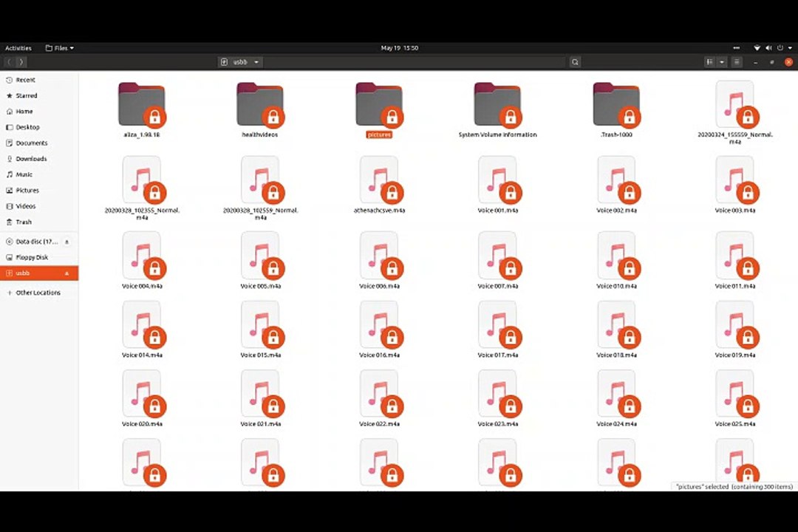The width and height of the screenshot is (798, 532).
Task: Select audio file 20200328_102559_Normal.m4a
Action: 261,180
